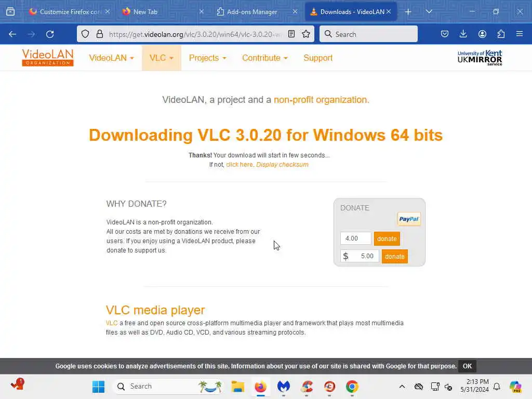Click the $ 5.00 donation amount field
The width and height of the screenshot is (532, 399).
[360, 256]
